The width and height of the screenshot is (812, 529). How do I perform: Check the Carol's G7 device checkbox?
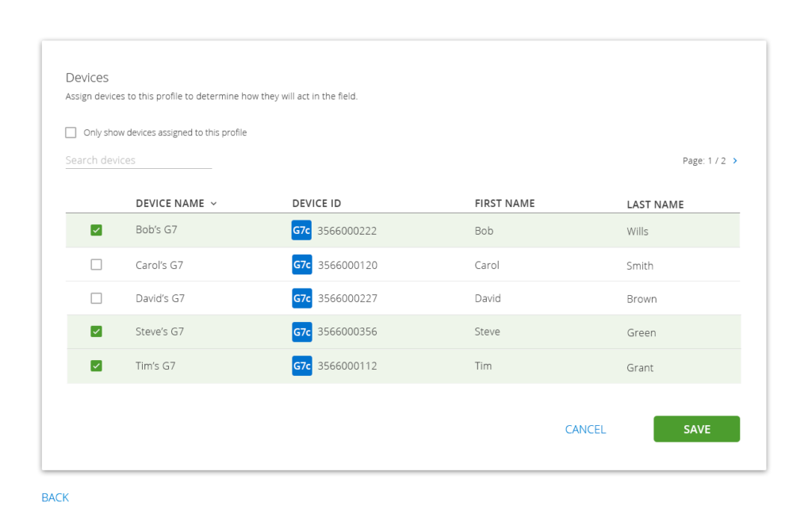pyautogui.click(x=96, y=265)
